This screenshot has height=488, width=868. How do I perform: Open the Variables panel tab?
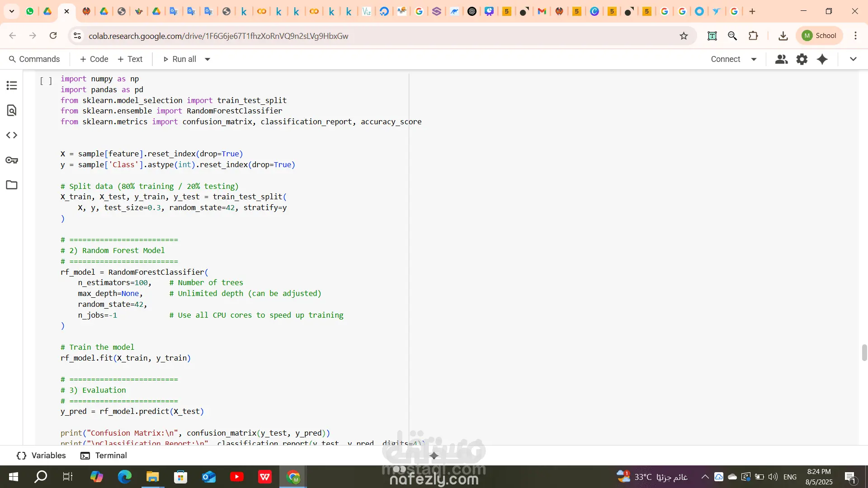[x=41, y=455]
